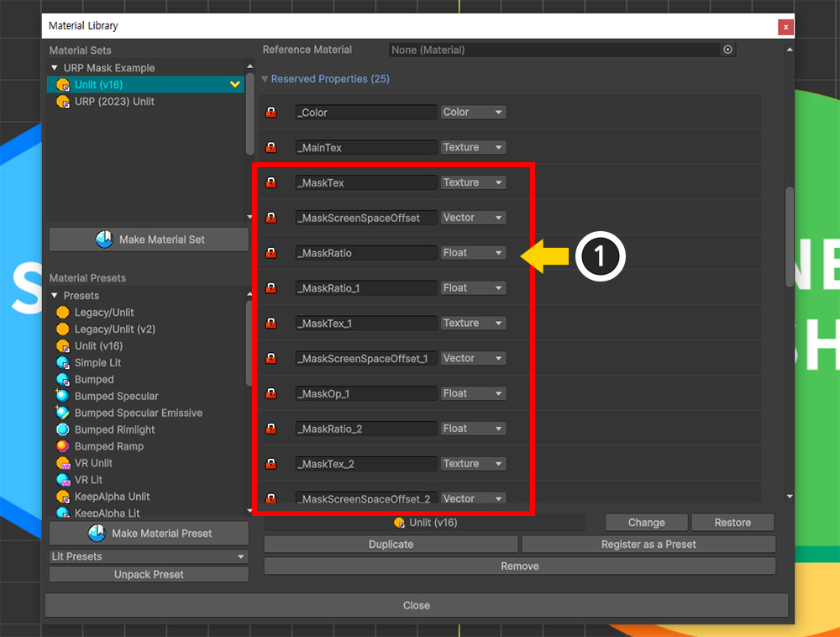
Task: Click the Material Presets list scrollbar
Action: point(249,342)
